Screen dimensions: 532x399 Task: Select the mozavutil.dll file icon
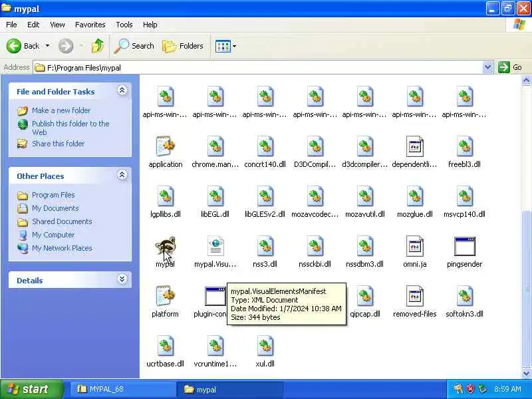(364, 196)
